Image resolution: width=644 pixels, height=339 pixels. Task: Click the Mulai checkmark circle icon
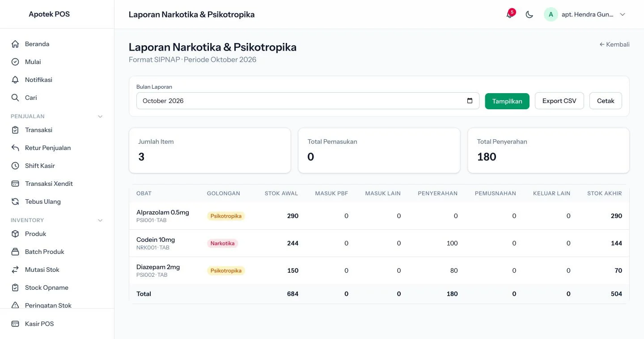point(15,62)
